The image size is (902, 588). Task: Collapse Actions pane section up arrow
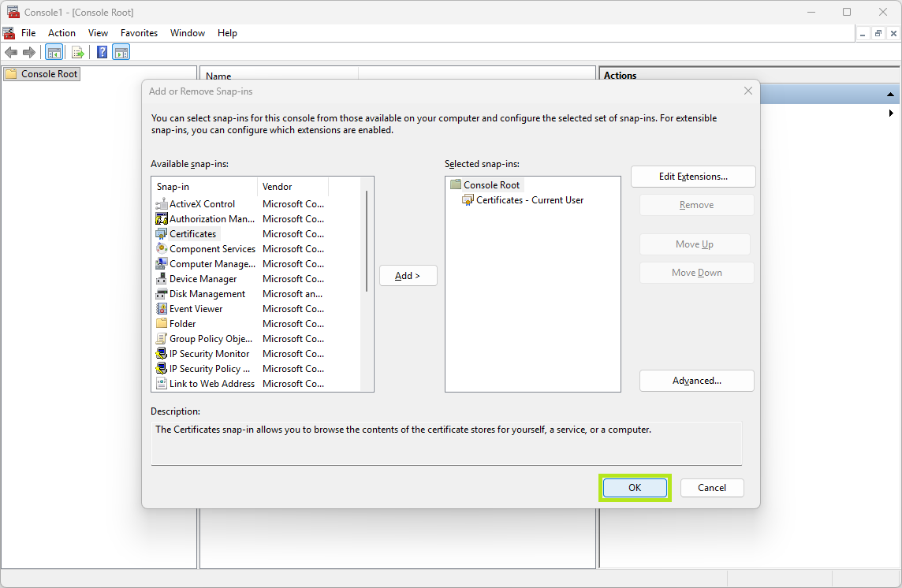(x=890, y=95)
